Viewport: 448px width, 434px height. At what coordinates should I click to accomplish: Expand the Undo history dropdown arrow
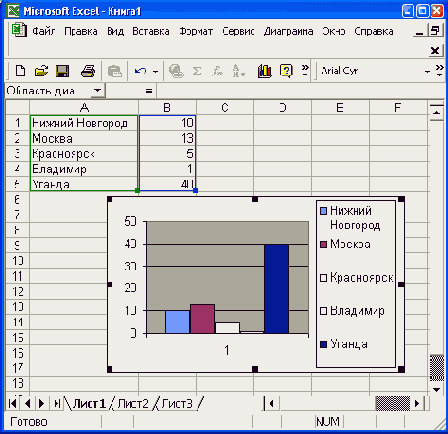click(x=155, y=71)
